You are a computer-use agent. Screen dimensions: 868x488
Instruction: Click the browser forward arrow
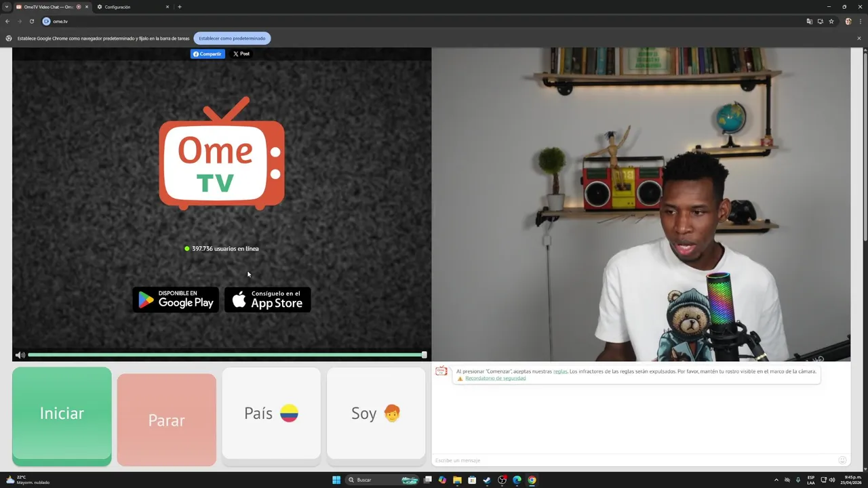coord(20,21)
